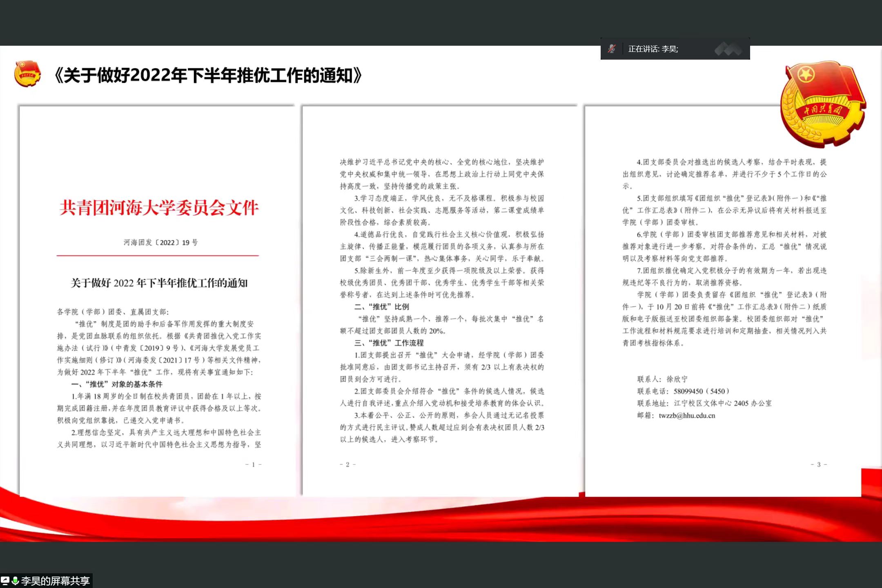The width and height of the screenshot is (882, 588).
Task: Click the muted microphone icon in the speaker bar
Action: 611,49
